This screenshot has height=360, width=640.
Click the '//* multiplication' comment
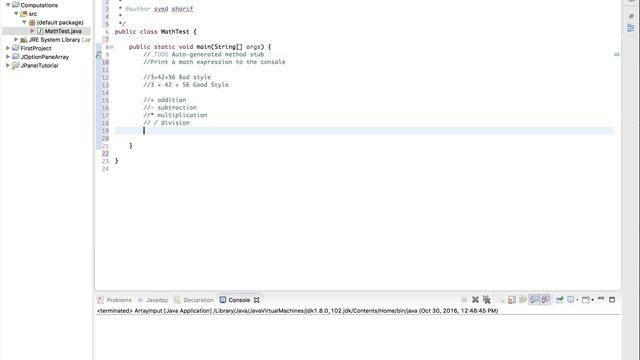click(x=175, y=116)
